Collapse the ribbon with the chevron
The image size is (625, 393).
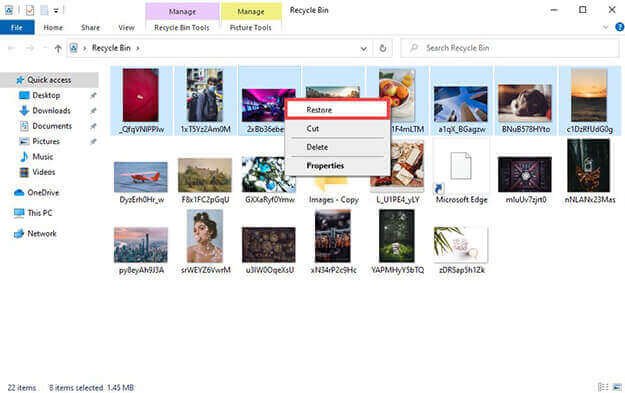coord(606,27)
